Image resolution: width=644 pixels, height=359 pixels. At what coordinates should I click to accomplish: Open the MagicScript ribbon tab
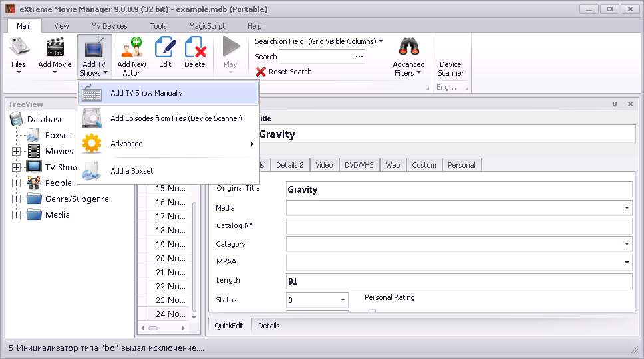(207, 26)
